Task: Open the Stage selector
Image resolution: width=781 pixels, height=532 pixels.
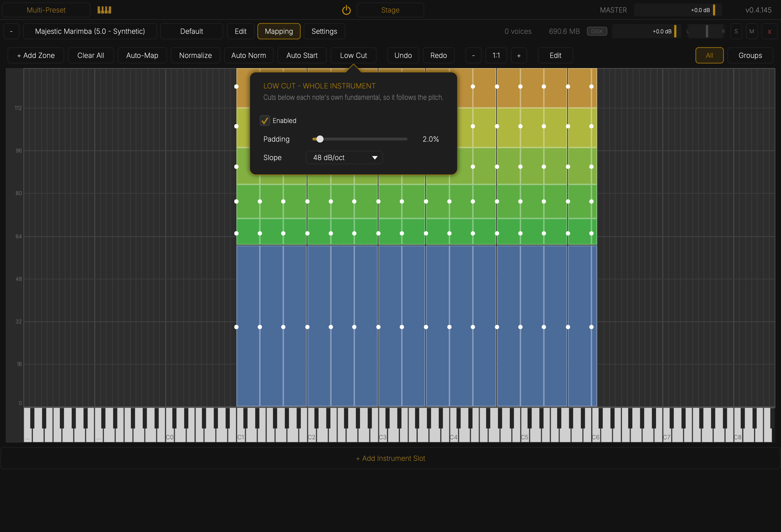Action: pos(390,10)
